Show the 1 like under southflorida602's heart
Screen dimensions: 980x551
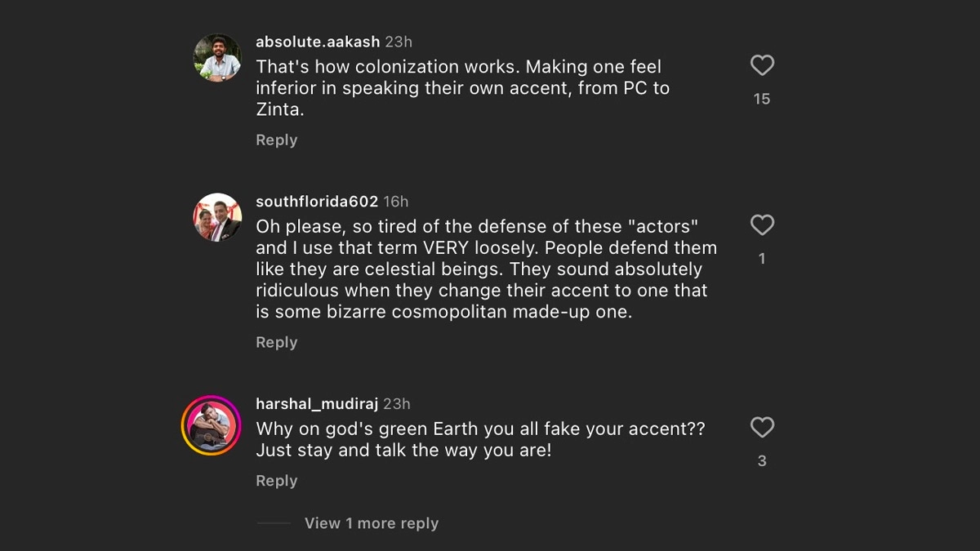[x=762, y=259]
